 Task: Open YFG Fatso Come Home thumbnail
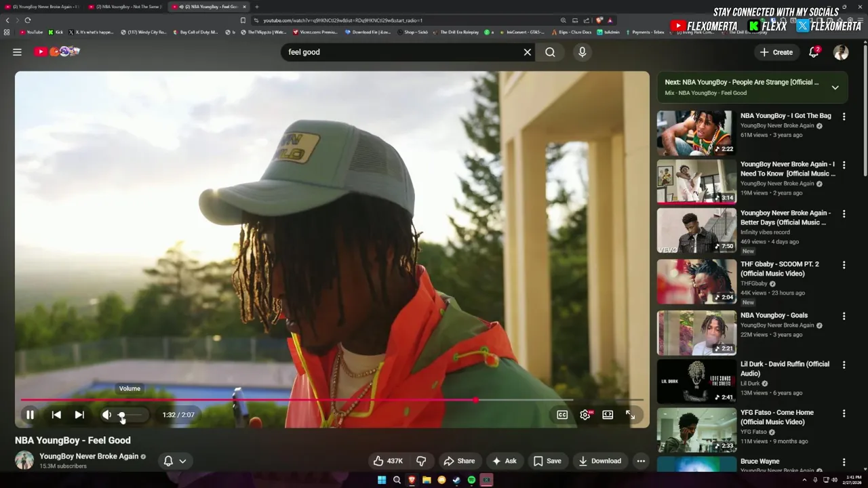click(x=696, y=430)
